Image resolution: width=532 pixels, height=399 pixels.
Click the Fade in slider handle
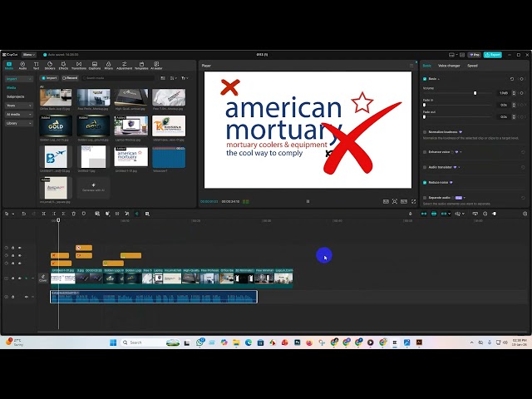425,106
